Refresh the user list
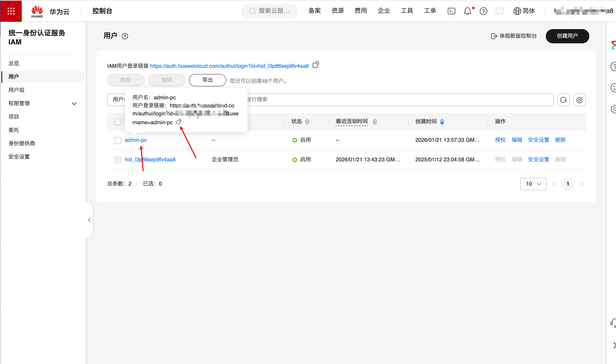616x364 pixels. pyautogui.click(x=563, y=100)
